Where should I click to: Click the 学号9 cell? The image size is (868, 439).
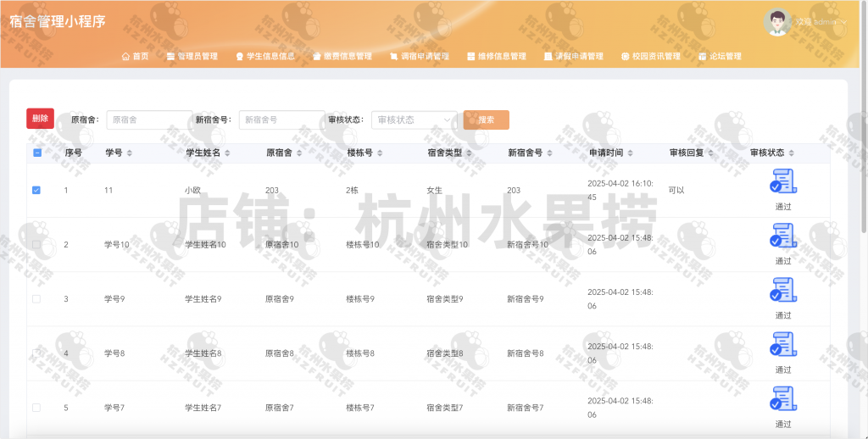[114, 299]
